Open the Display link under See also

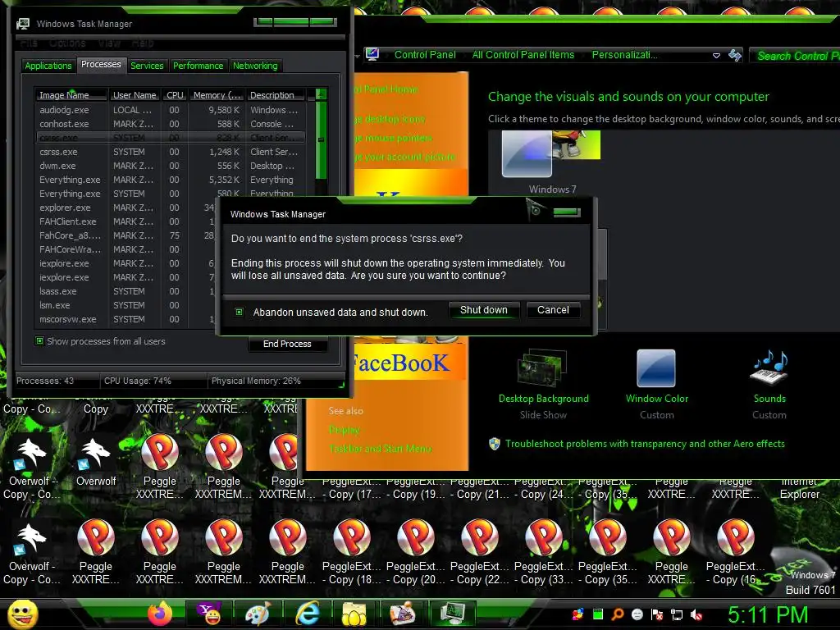[345, 430]
